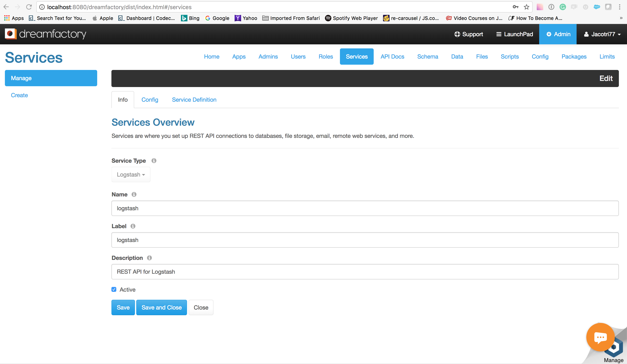Click the Description info tooltip icon

click(x=149, y=257)
